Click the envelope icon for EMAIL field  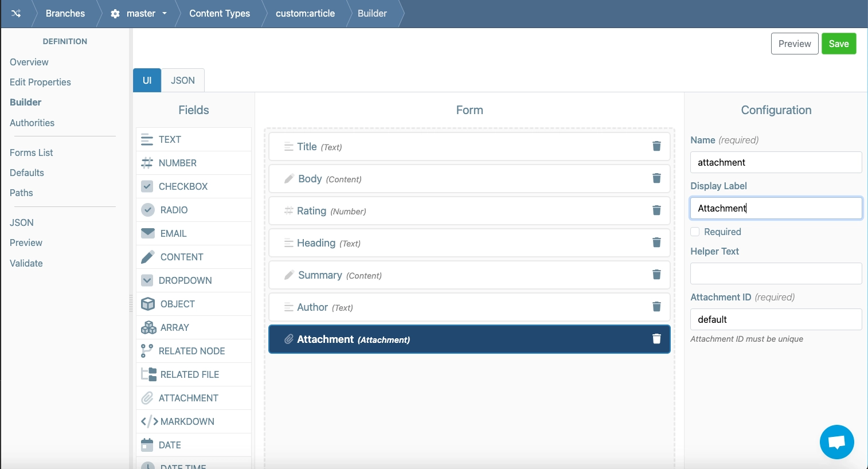pos(148,233)
